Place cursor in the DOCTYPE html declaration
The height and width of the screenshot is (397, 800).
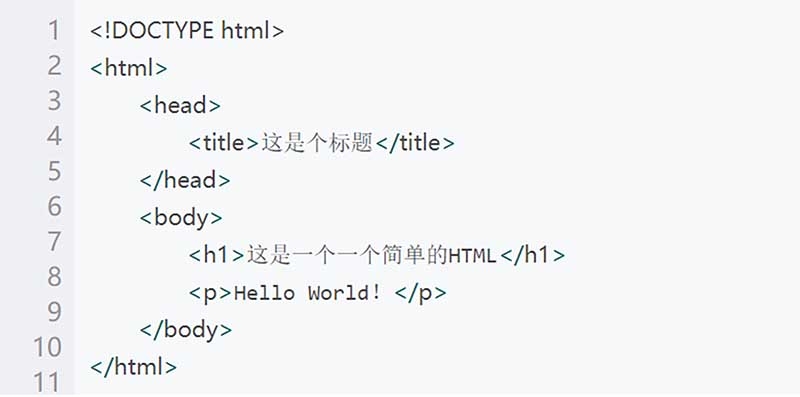187,31
